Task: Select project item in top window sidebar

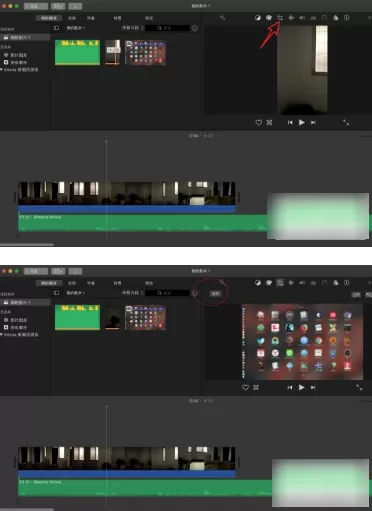Action: [x=25, y=37]
